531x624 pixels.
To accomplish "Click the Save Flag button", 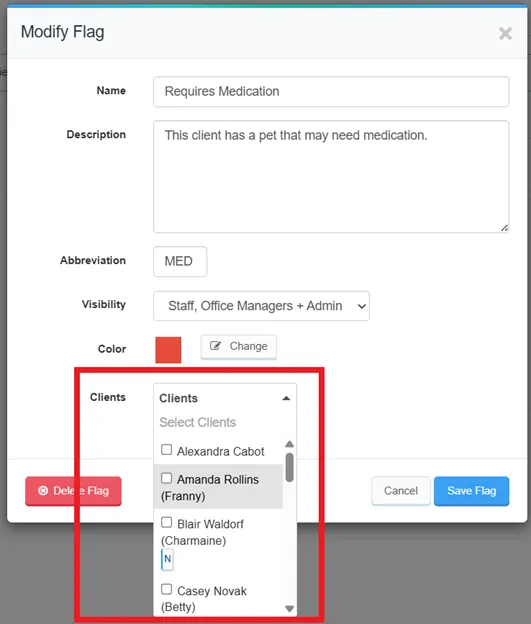I will click(471, 491).
